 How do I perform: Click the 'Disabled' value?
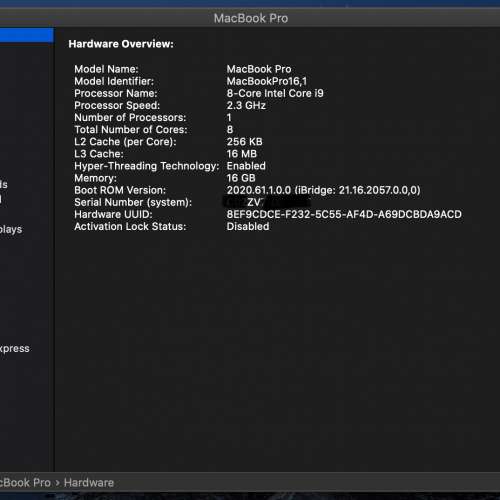(x=248, y=226)
